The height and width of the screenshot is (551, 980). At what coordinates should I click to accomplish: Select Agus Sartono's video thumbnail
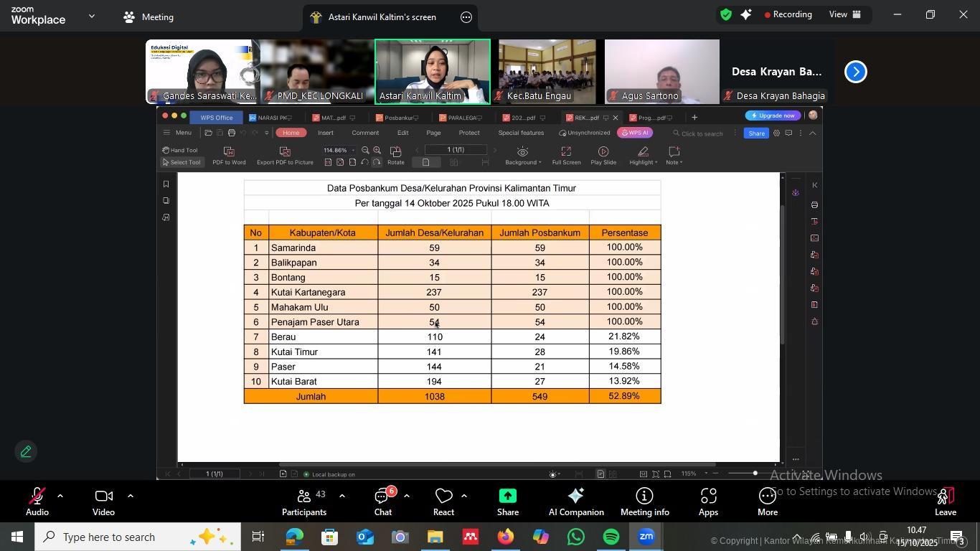(x=661, y=71)
